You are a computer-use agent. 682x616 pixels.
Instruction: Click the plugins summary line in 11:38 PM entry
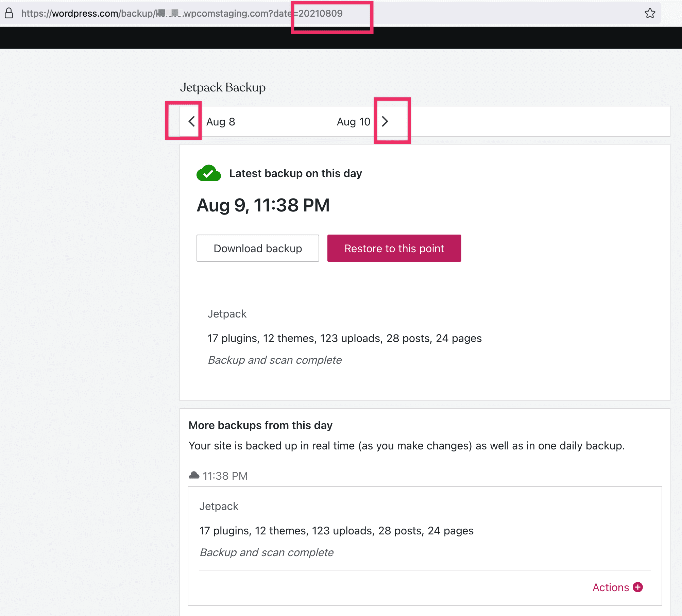point(336,531)
